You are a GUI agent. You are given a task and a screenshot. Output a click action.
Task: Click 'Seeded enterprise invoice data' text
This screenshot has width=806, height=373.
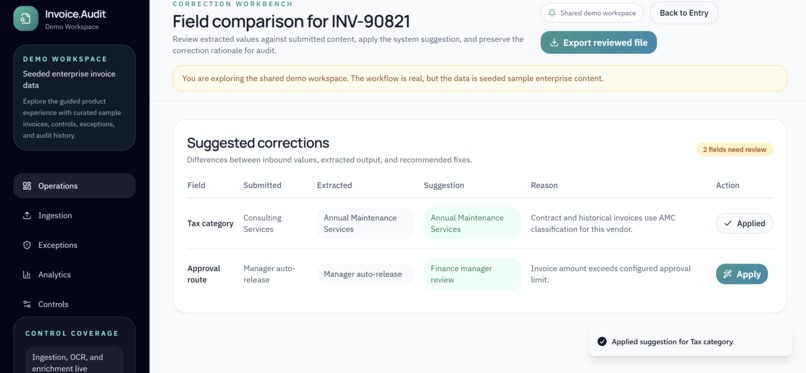coord(69,80)
